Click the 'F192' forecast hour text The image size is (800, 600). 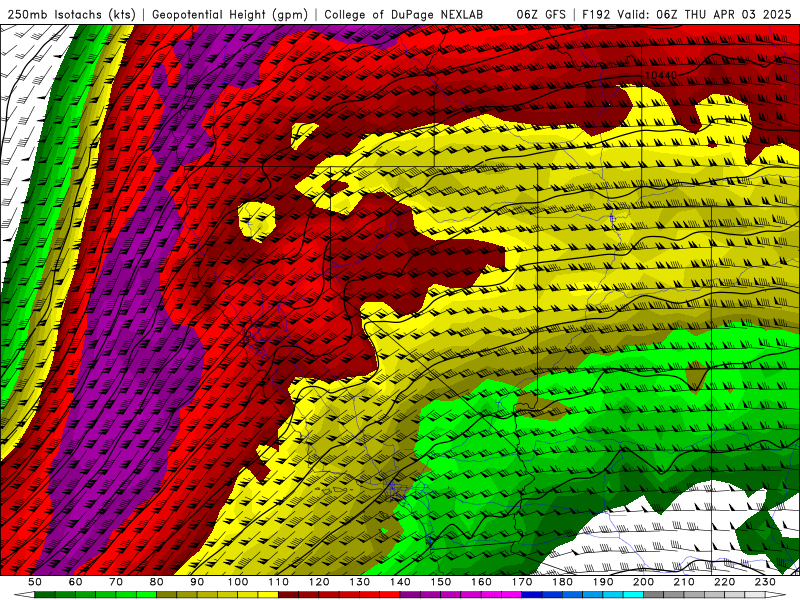597,14
